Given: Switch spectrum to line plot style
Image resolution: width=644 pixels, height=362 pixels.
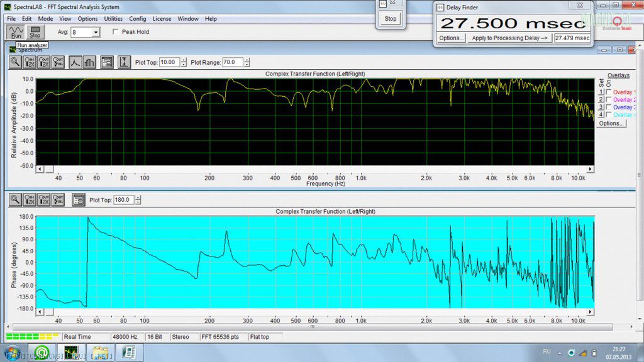Looking at the screenshot, I should tap(75, 62).
